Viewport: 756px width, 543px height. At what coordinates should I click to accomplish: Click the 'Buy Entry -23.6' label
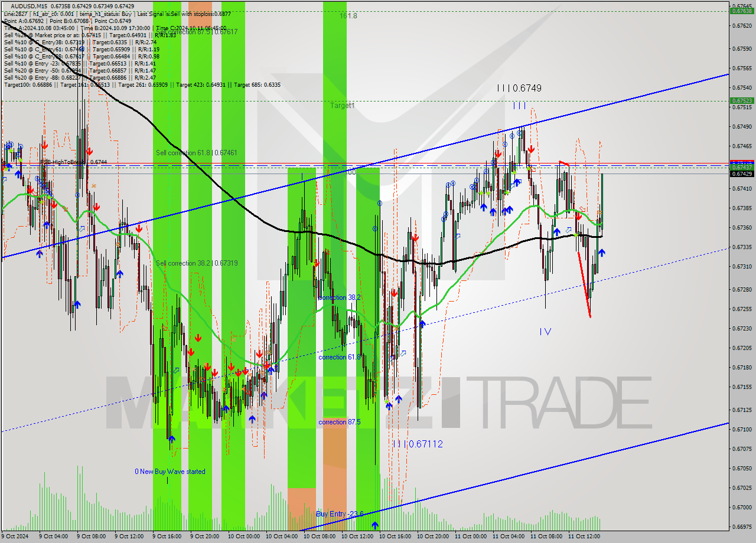(340, 513)
